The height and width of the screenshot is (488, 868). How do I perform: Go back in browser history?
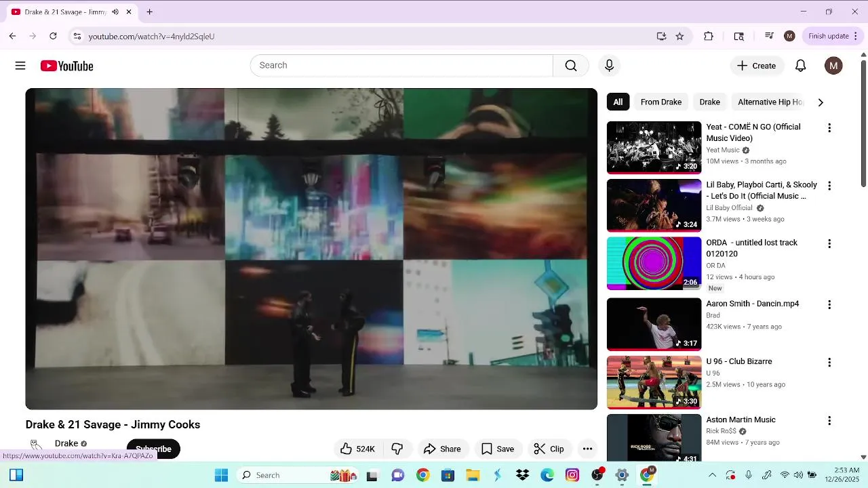click(x=12, y=36)
